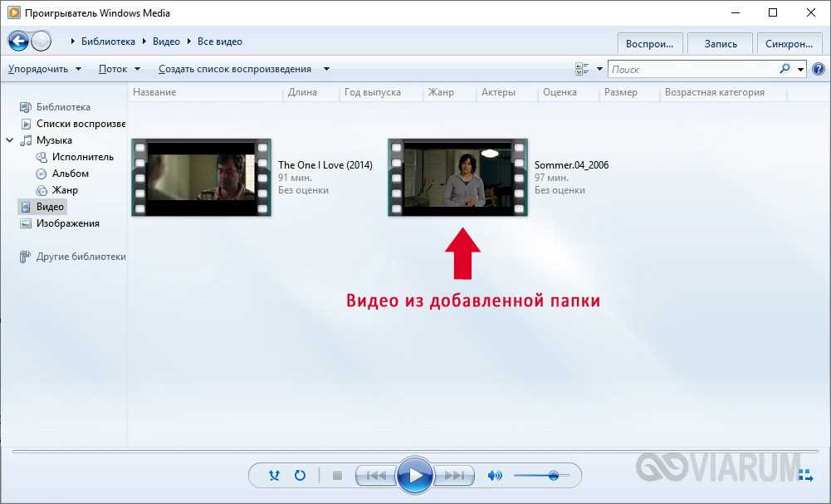This screenshot has height=504, width=831.
Task: Click Библиотека in the breadcrumb
Action: (x=108, y=42)
